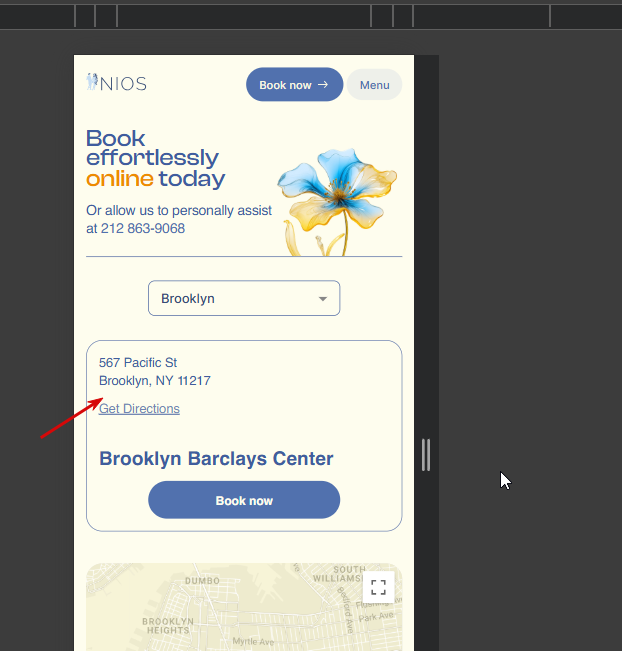Click the blue and yellow flower illustration
Viewport: 622px width, 651px height.
click(337, 201)
